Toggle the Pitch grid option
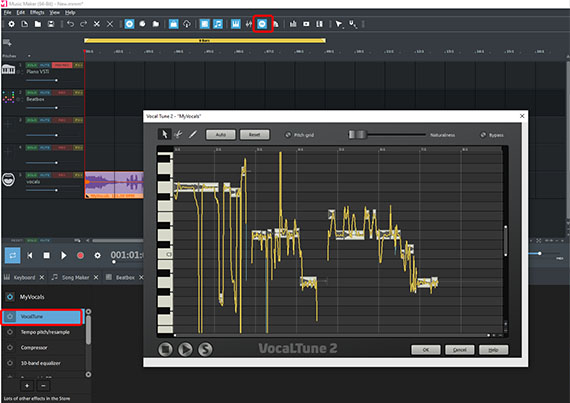The height and width of the screenshot is (403, 570). click(x=288, y=135)
